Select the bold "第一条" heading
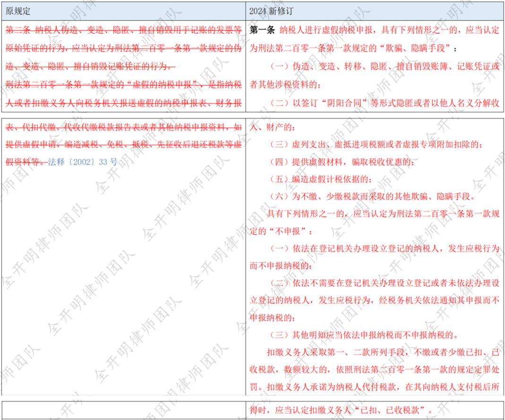 (262, 30)
